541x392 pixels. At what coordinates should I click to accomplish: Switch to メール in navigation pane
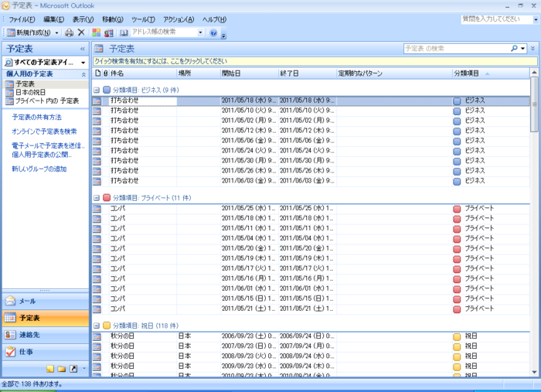coord(45,302)
